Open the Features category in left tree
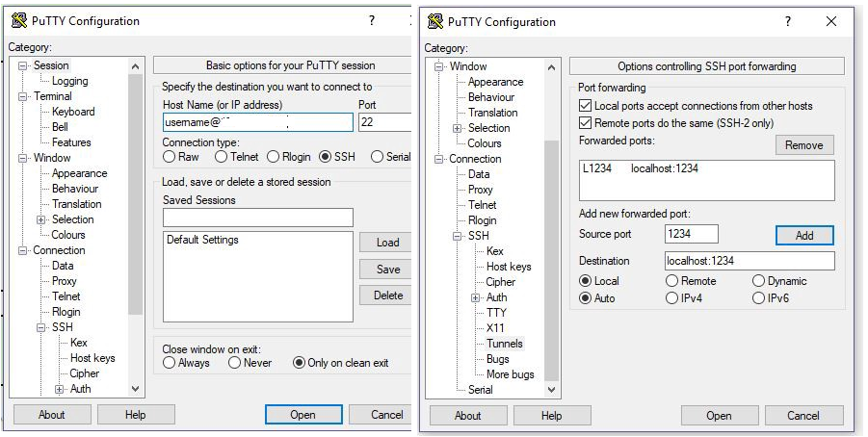868x437 pixels. (x=71, y=142)
